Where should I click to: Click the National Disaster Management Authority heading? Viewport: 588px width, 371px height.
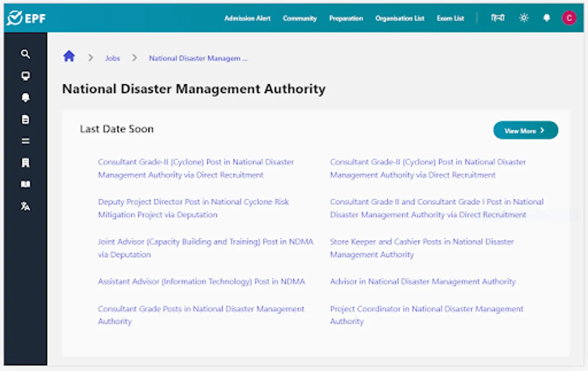point(194,89)
